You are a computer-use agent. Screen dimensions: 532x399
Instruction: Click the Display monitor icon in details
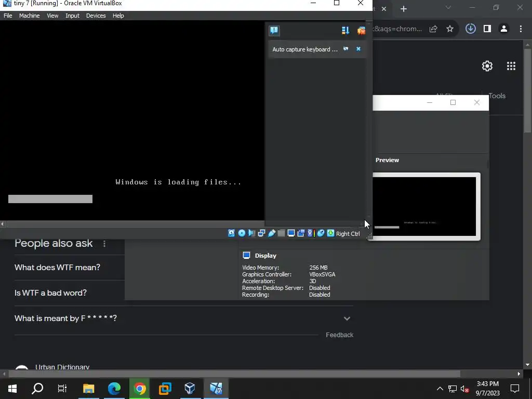click(x=247, y=256)
